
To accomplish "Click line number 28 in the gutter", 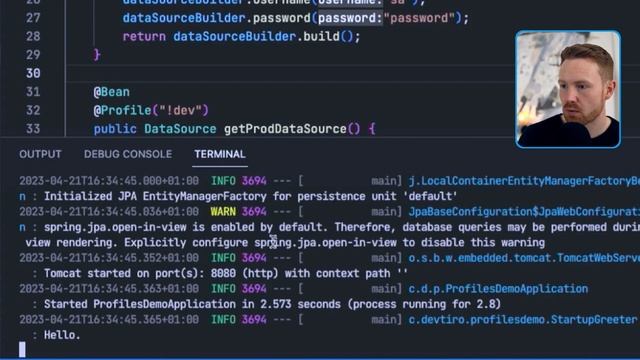I will (x=33, y=36).
